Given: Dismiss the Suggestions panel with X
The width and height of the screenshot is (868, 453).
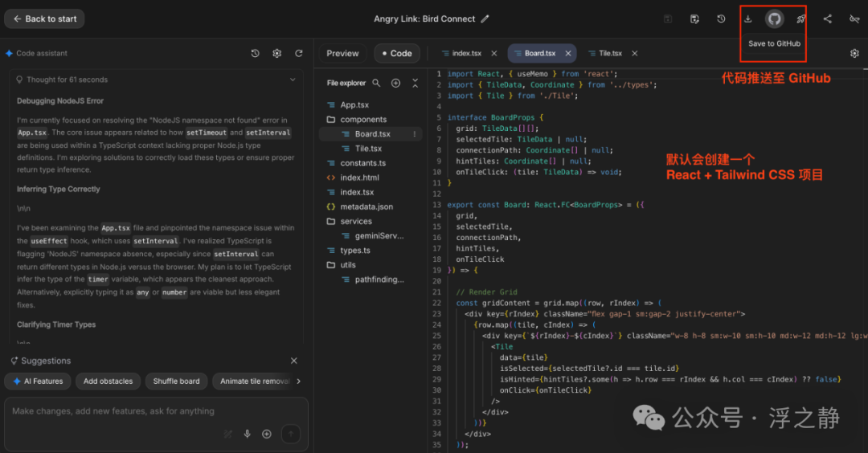Looking at the screenshot, I should [294, 361].
